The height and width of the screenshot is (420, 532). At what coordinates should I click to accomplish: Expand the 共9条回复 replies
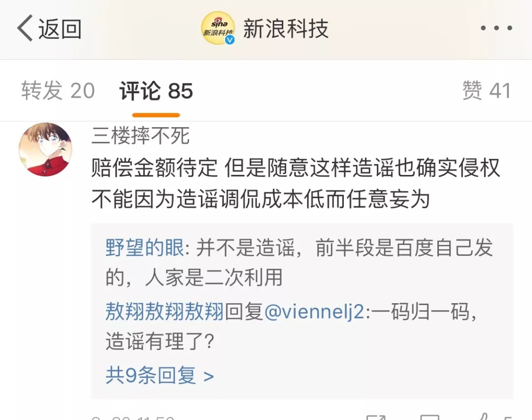(160, 376)
